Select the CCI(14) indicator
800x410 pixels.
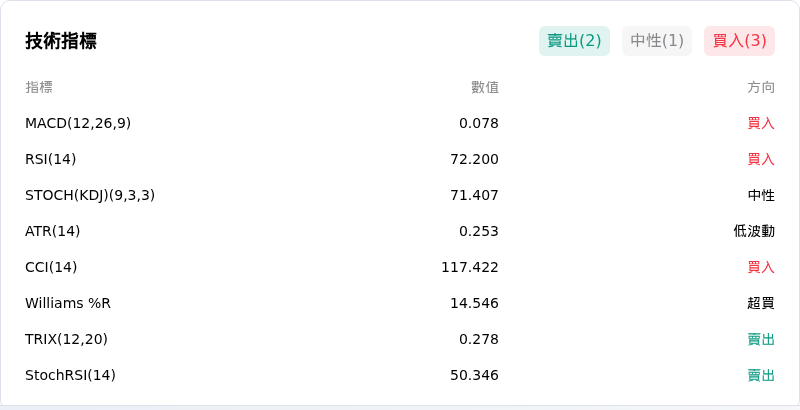pyautogui.click(x=51, y=267)
